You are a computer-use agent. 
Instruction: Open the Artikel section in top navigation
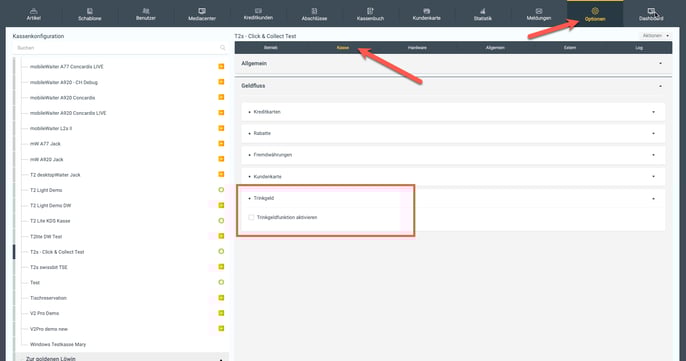click(34, 14)
